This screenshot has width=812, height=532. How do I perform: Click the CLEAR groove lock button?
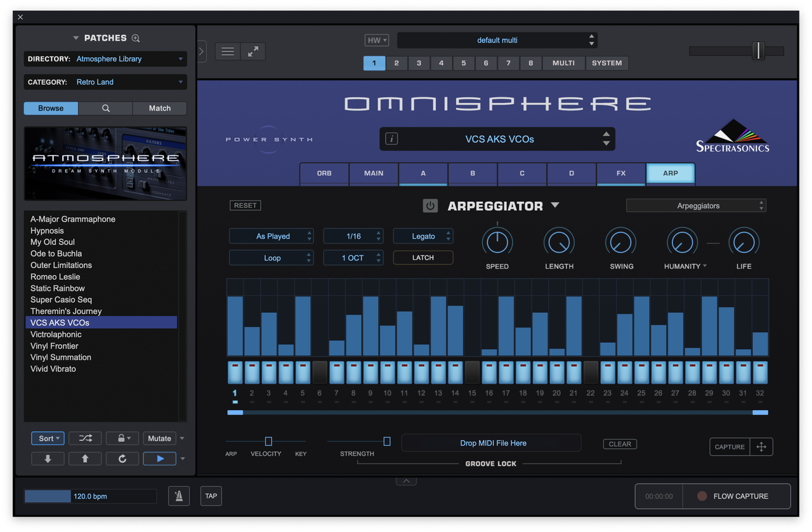coord(620,444)
